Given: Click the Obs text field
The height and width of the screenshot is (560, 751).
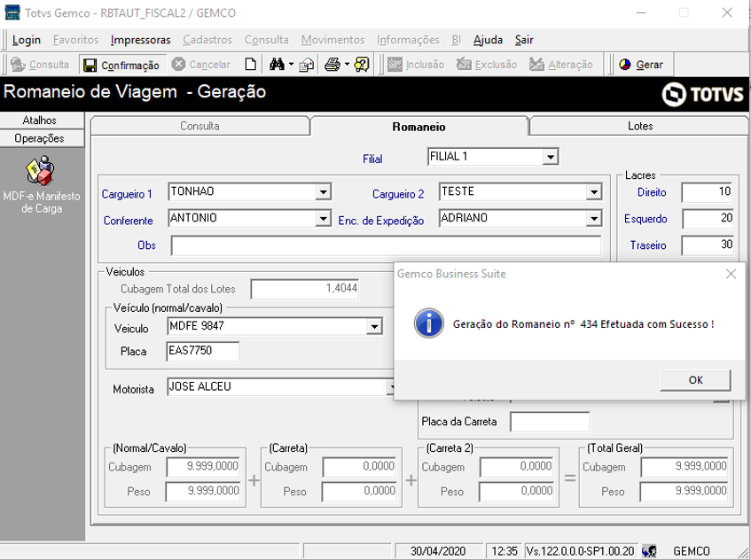Looking at the screenshot, I should point(386,245).
